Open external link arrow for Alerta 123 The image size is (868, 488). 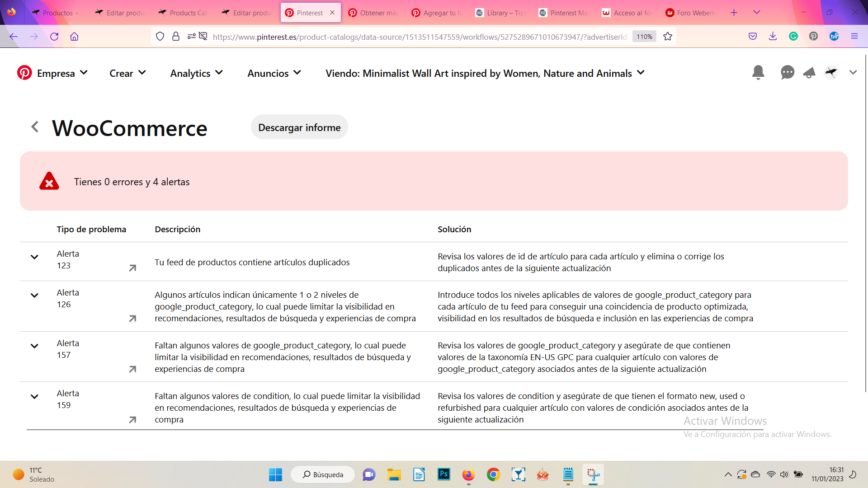pyautogui.click(x=132, y=268)
